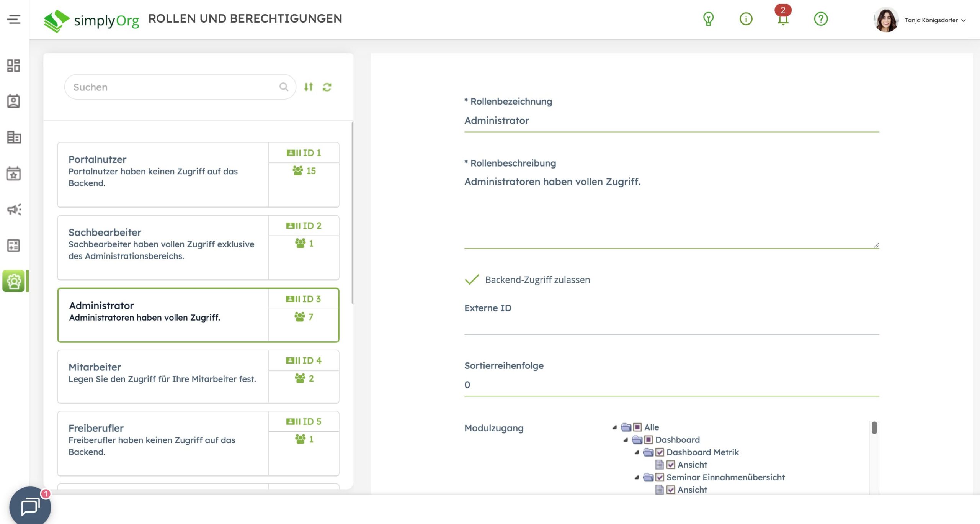Open calendar star sidebar menu item
The image size is (980, 524).
[x=14, y=174]
